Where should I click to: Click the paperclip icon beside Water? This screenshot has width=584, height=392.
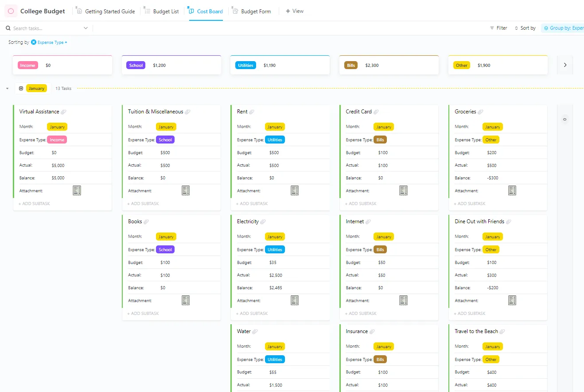coord(255,332)
